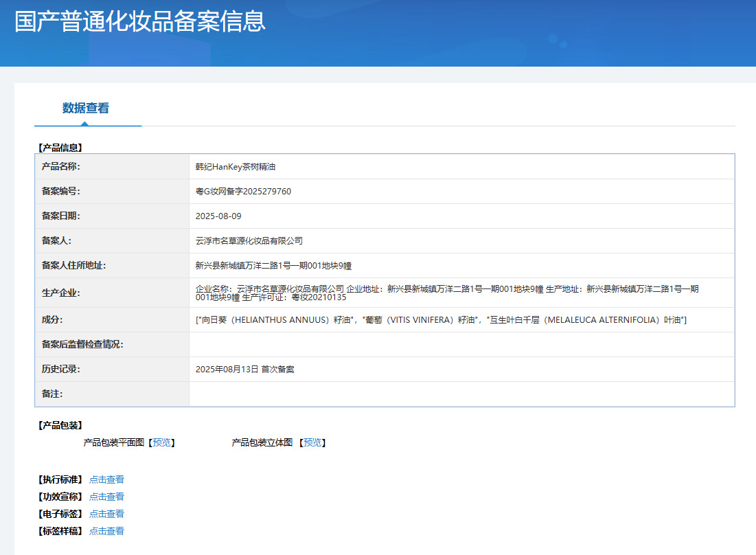Click the 备案人 company name cell
Image resolution: width=756 pixels, height=555 pixels.
pos(462,240)
